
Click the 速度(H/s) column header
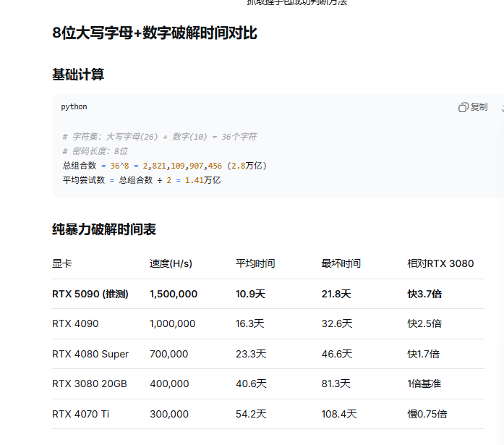[x=171, y=263]
